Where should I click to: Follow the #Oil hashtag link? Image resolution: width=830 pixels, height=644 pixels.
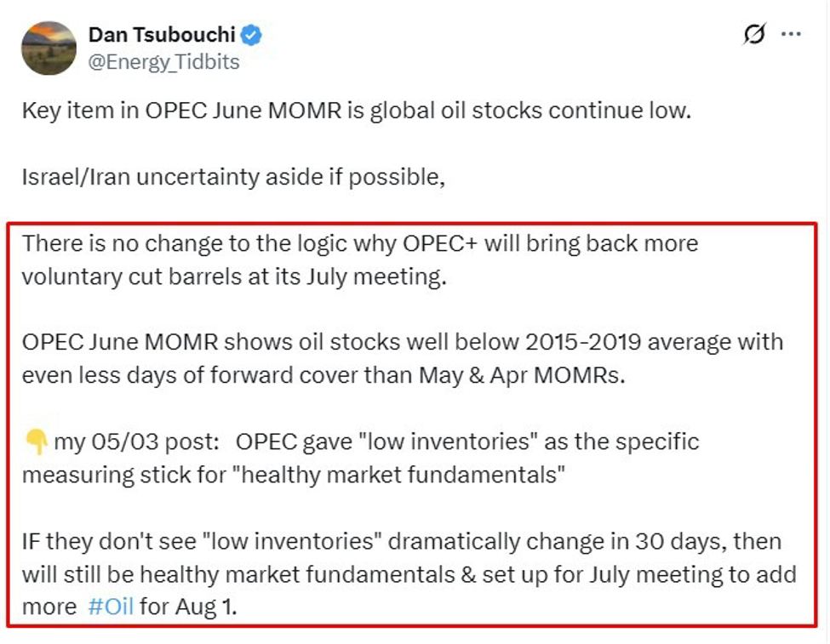tap(111, 608)
